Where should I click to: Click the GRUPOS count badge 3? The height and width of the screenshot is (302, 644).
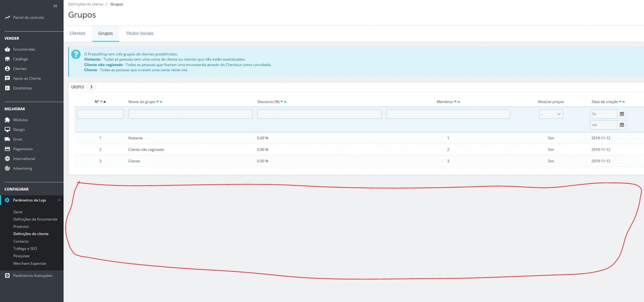[x=91, y=87]
